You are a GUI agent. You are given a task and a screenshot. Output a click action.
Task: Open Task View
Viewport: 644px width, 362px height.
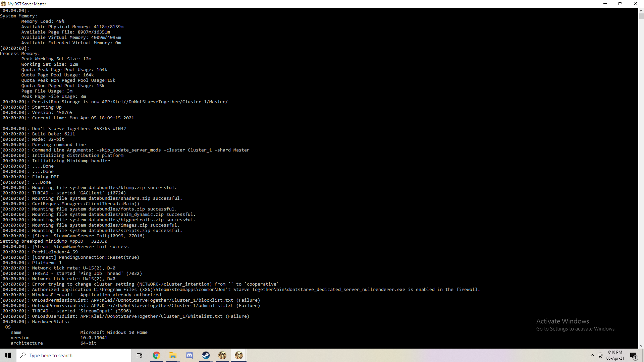click(140, 355)
